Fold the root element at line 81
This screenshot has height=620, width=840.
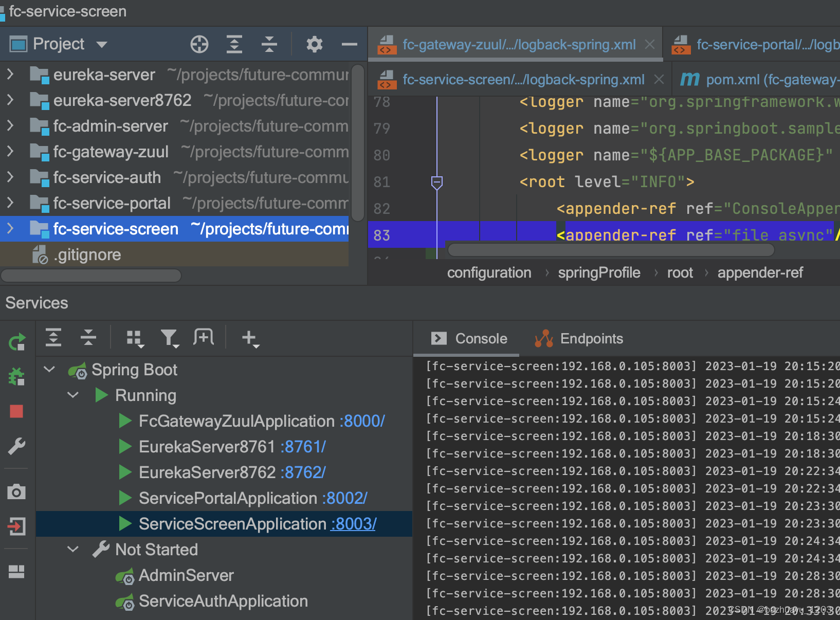pos(437,182)
